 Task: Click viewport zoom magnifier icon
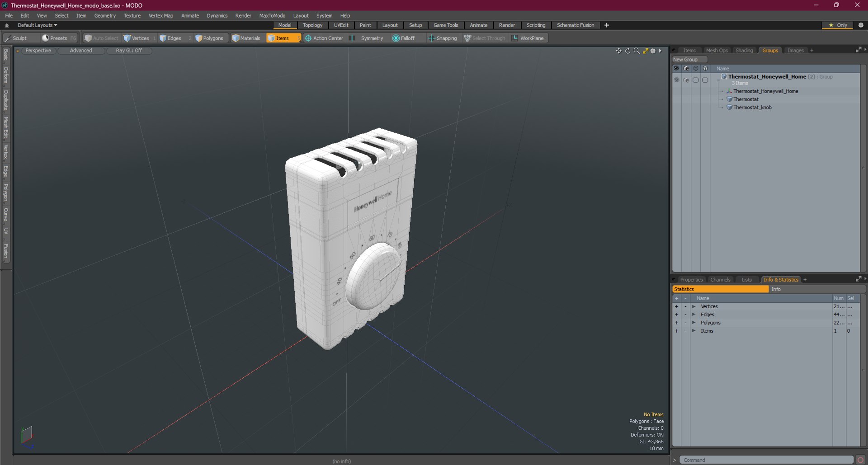click(x=637, y=51)
